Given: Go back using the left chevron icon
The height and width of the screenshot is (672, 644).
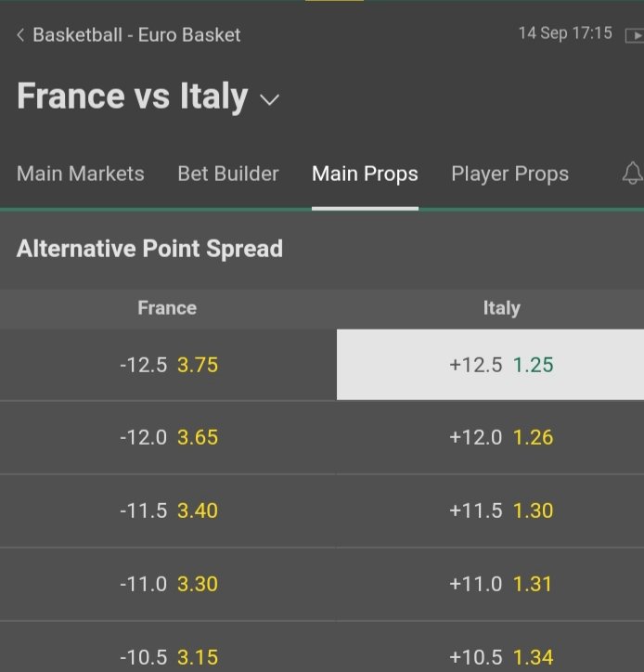Looking at the screenshot, I should click(20, 34).
